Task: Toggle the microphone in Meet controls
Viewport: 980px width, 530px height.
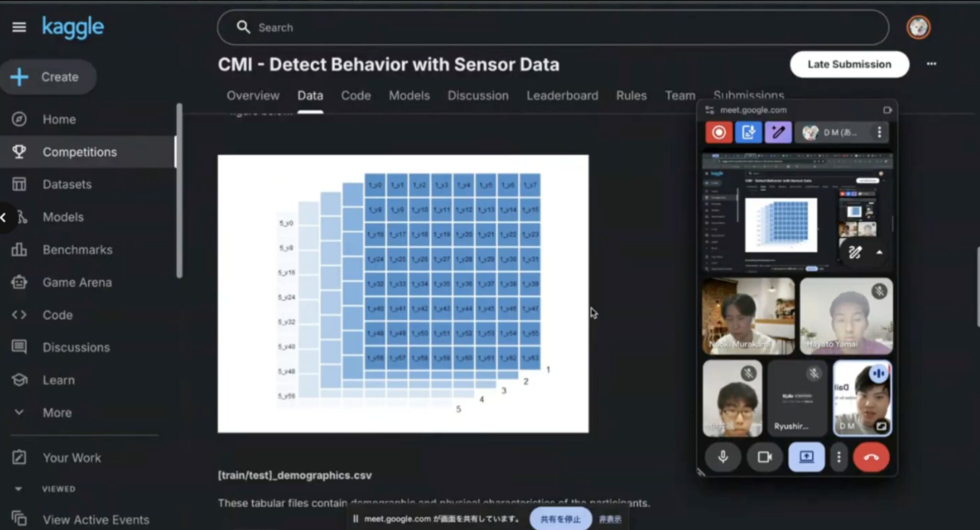Action: tap(723, 457)
